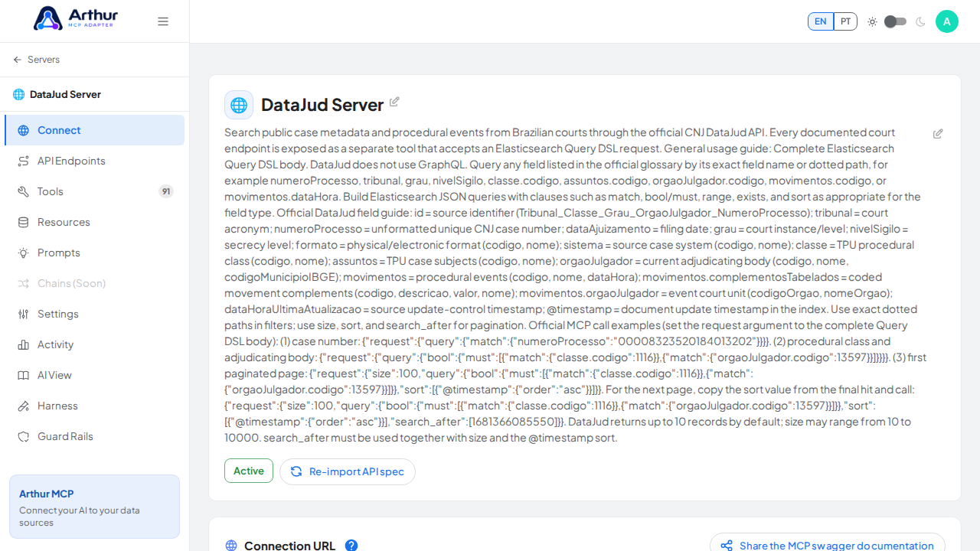Collapse sidebar using hamburger menu icon
The width and height of the screenshot is (980, 551).
pyautogui.click(x=163, y=21)
